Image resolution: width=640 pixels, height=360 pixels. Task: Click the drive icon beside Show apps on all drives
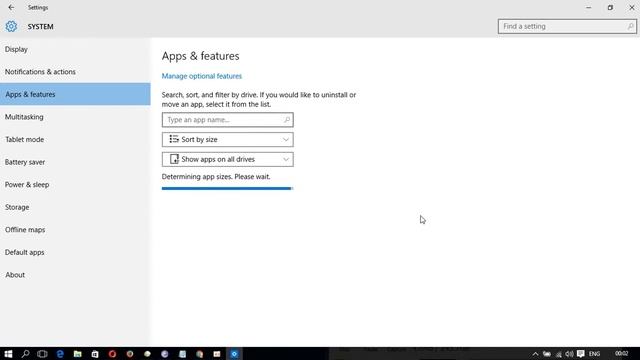pos(174,159)
